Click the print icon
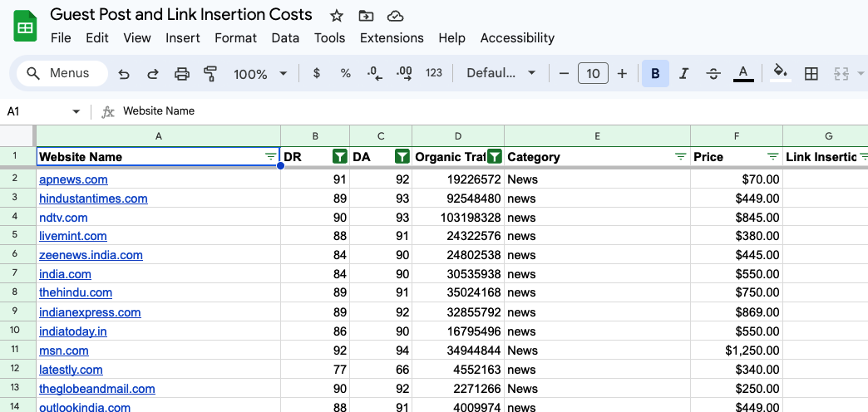Screen dimensions: 868x412 coord(182,74)
